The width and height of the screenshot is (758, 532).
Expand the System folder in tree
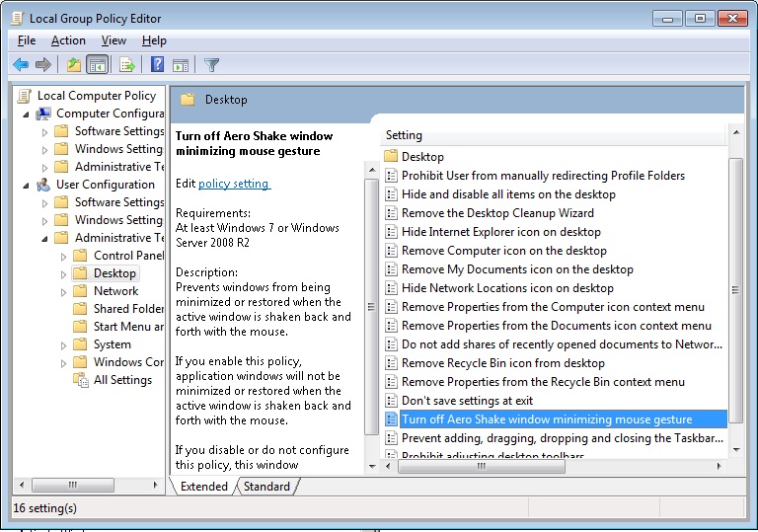tap(63, 344)
